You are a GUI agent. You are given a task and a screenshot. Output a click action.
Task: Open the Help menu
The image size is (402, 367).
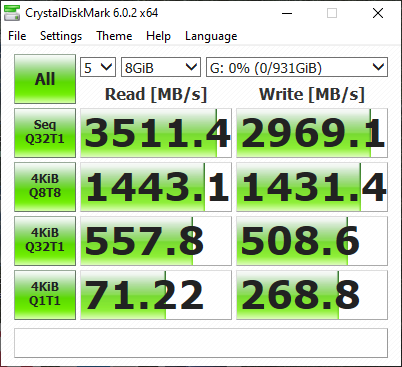pyautogui.click(x=158, y=36)
